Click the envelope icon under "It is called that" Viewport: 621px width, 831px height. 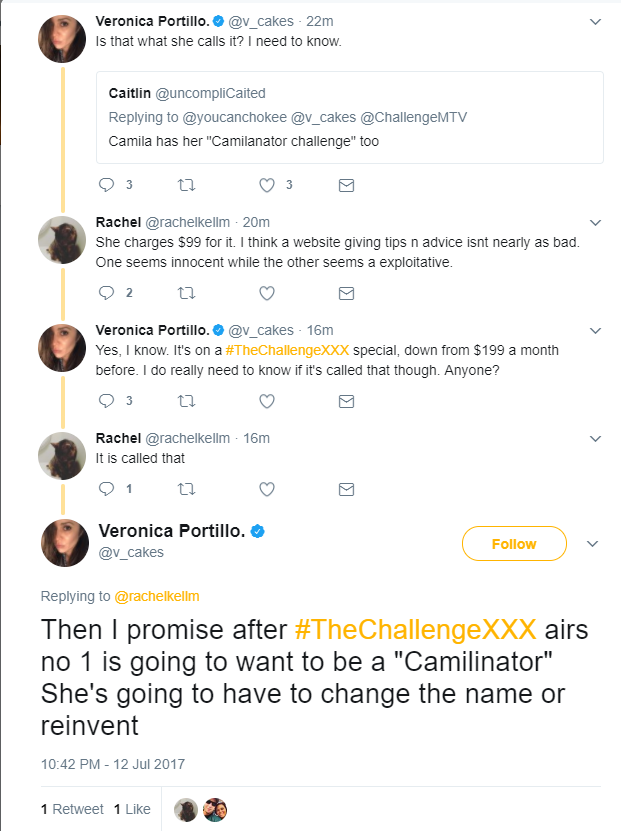tap(346, 489)
